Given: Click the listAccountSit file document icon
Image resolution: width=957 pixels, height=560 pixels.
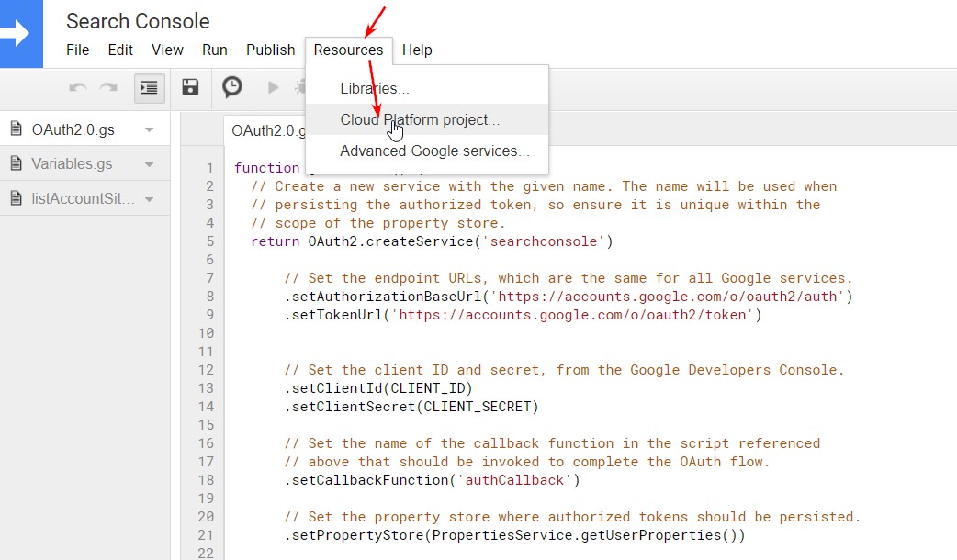Looking at the screenshot, I should [17, 198].
